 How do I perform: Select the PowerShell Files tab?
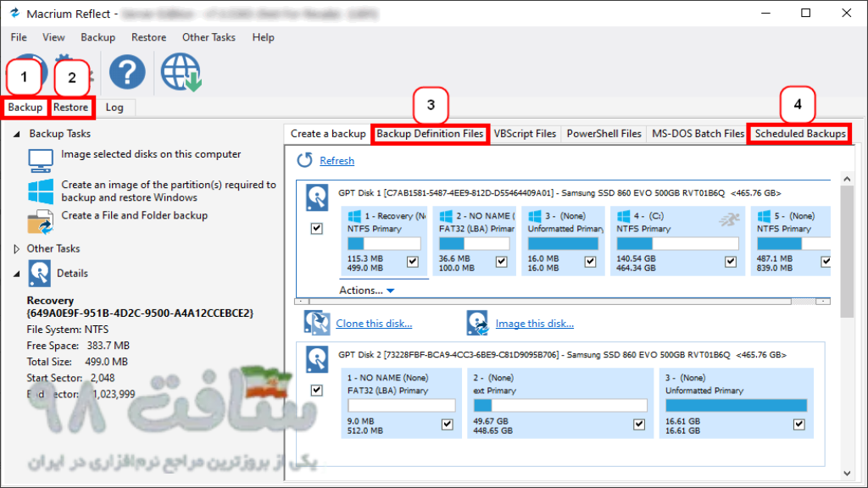(604, 134)
